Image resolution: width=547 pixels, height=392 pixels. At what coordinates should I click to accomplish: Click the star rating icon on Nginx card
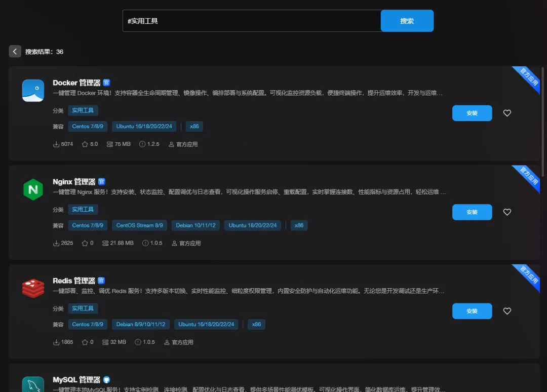85,243
